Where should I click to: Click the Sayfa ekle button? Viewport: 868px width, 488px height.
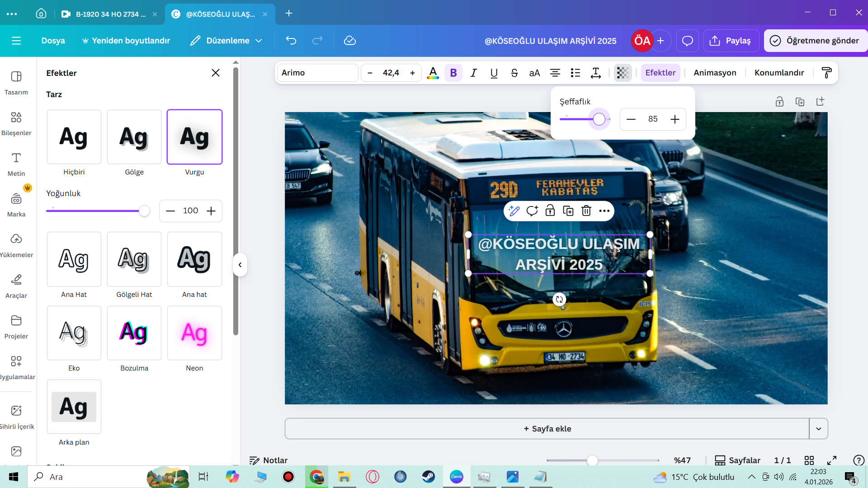click(547, 429)
